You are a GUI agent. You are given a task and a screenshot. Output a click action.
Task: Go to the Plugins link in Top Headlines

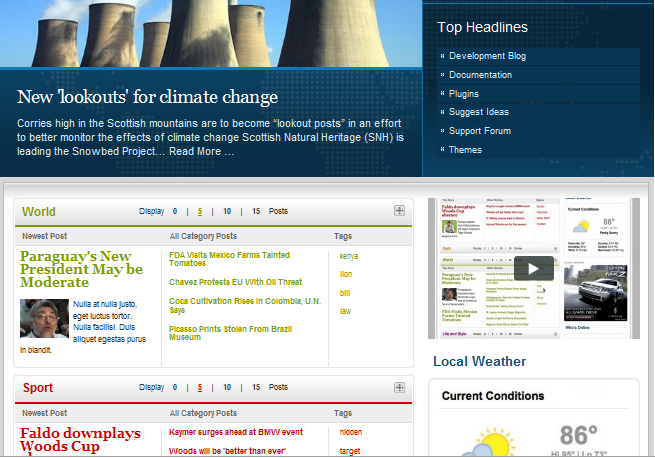click(464, 94)
